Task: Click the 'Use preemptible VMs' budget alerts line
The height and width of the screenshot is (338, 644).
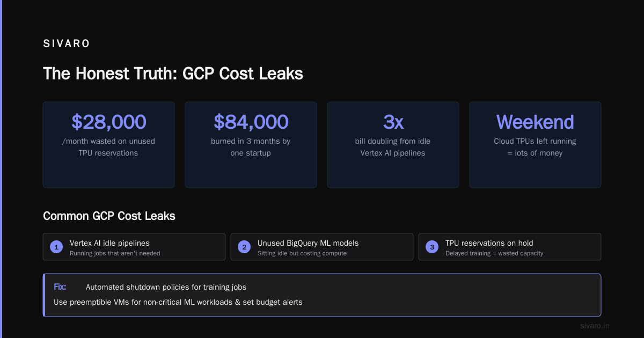Action: [x=178, y=302]
